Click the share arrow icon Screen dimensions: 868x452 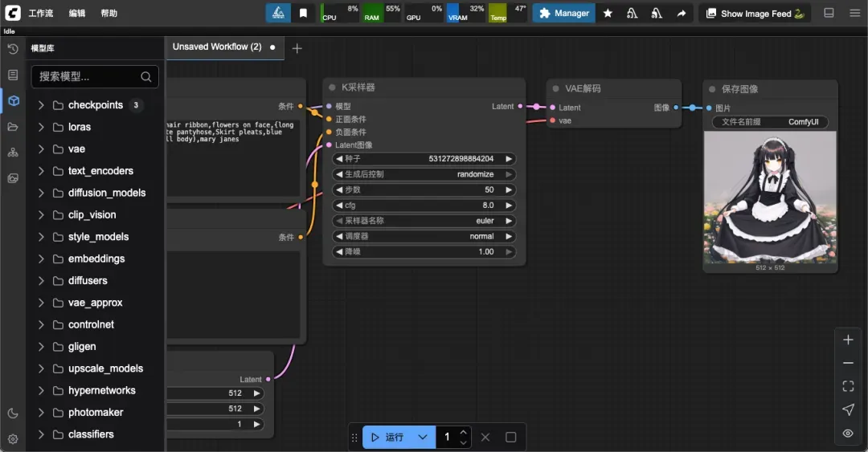682,14
